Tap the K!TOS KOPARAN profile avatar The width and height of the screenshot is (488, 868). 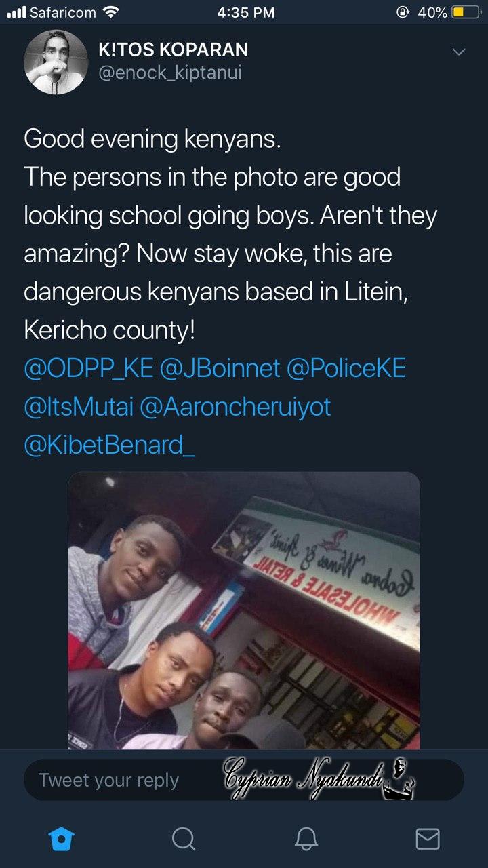point(56,62)
